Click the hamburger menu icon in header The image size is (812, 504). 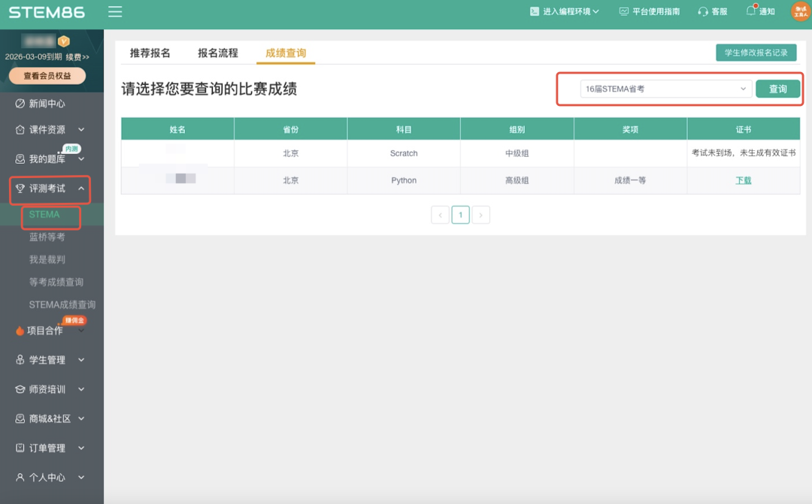[x=114, y=11]
